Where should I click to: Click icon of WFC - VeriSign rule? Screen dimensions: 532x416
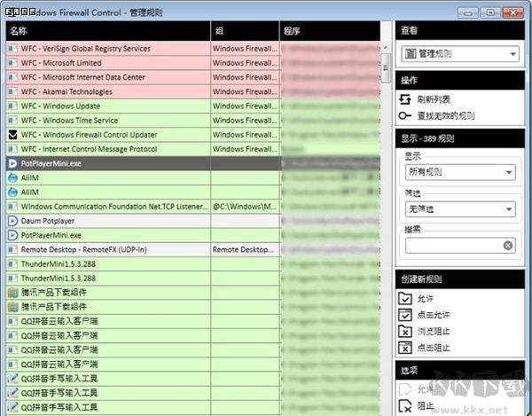12,49
